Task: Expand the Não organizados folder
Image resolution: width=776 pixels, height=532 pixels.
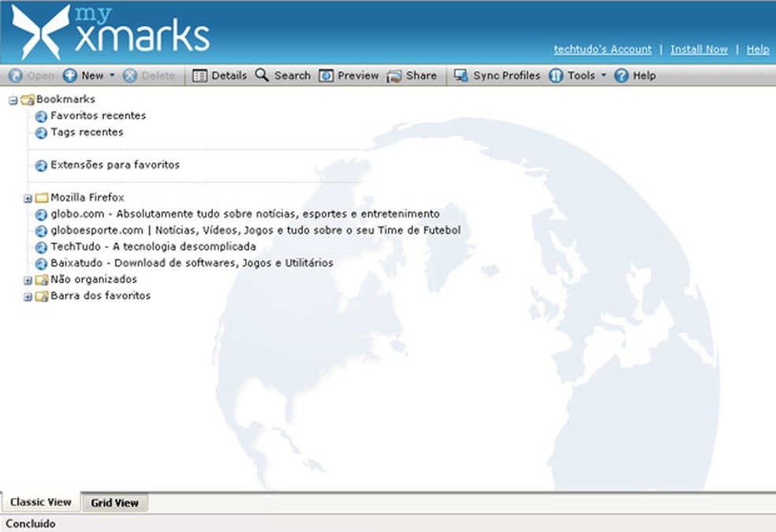Action: 26,279
